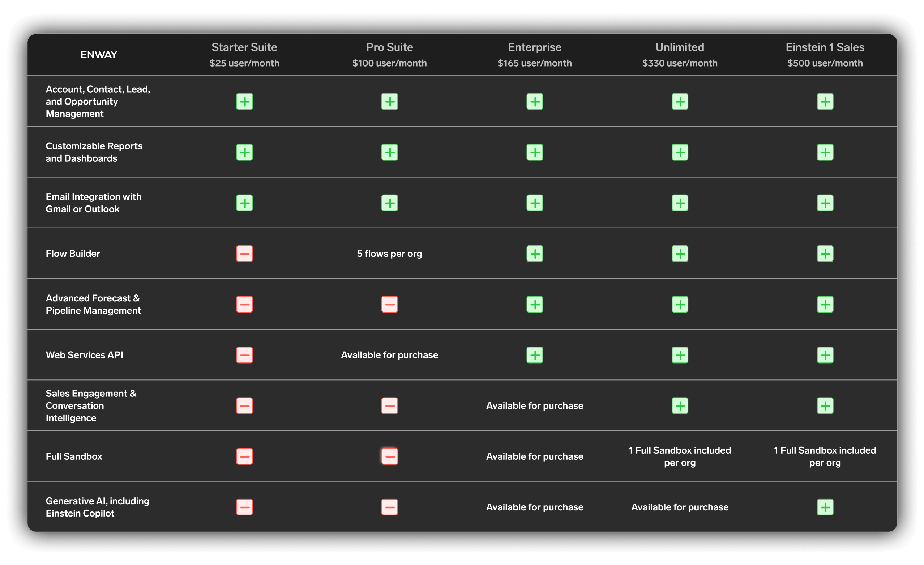Click Unlimited 'Available for purchase' in Generative AI row
The height and width of the screenshot is (565, 924).
pyautogui.click(x=680, y=507)
